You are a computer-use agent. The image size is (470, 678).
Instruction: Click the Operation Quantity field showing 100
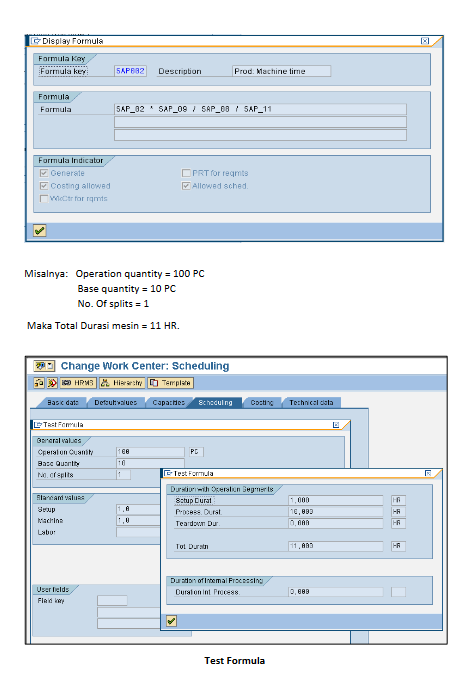click(150, 452)
